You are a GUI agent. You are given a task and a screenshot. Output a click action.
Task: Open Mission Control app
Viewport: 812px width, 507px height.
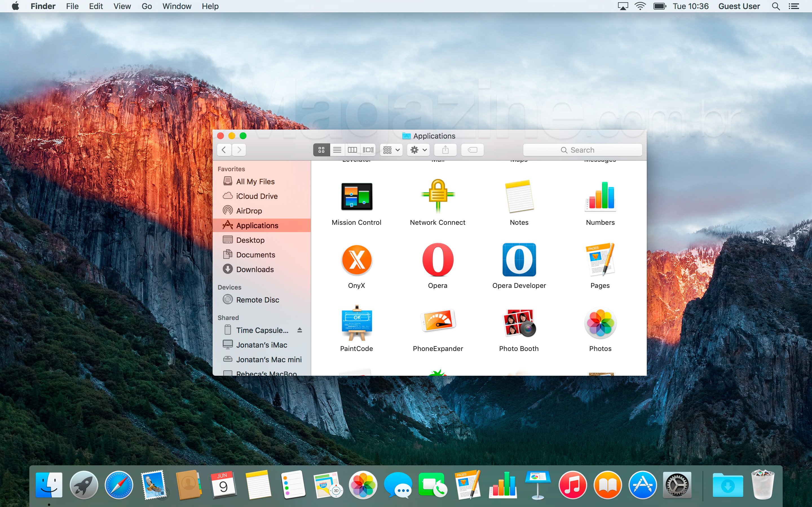[356, 198]
